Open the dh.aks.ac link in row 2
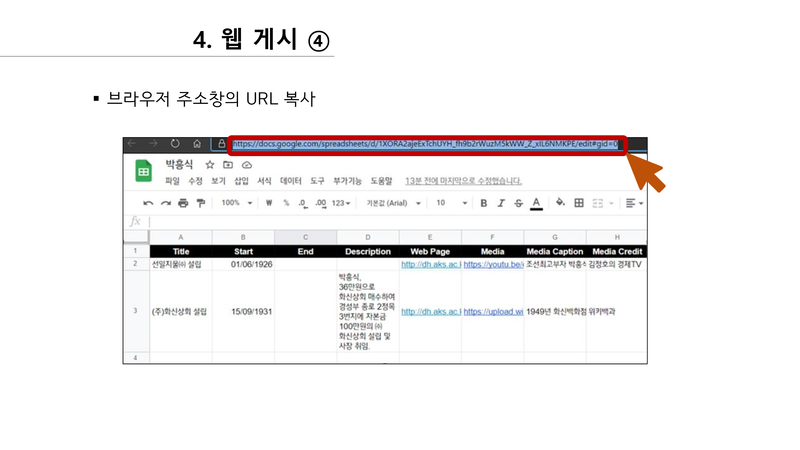The height and width of the screenshot is (450, 800). pyautogui.click(x=431, y=264)
